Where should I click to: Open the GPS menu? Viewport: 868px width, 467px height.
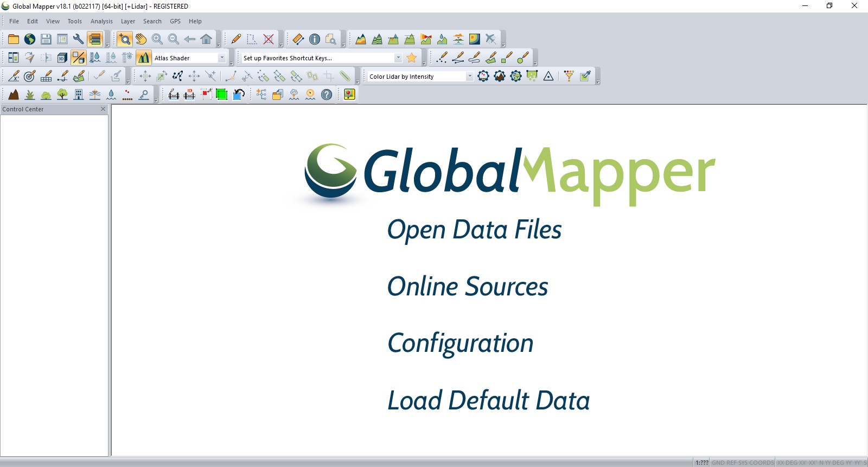point(175,21)
